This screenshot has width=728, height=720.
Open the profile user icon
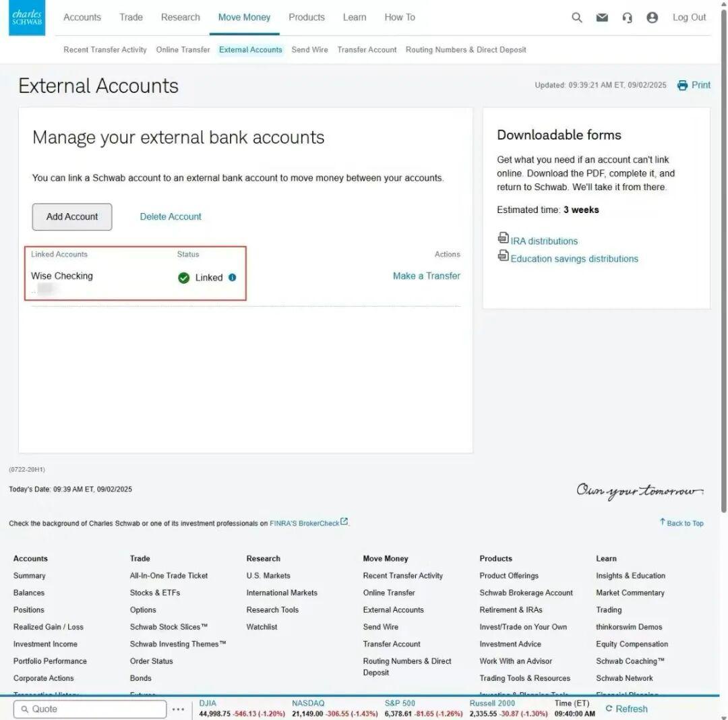click(x=652, y=18)
